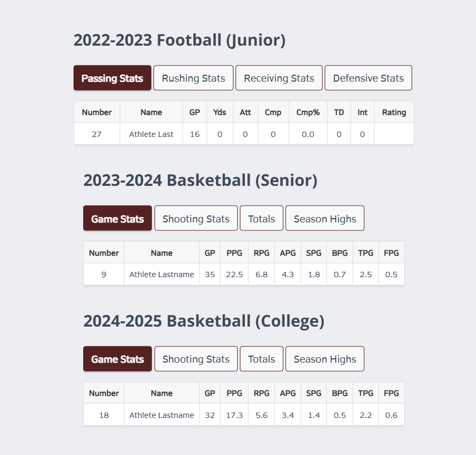
Task: Switch to Rushing Stats tab
Action: [193, 78]
